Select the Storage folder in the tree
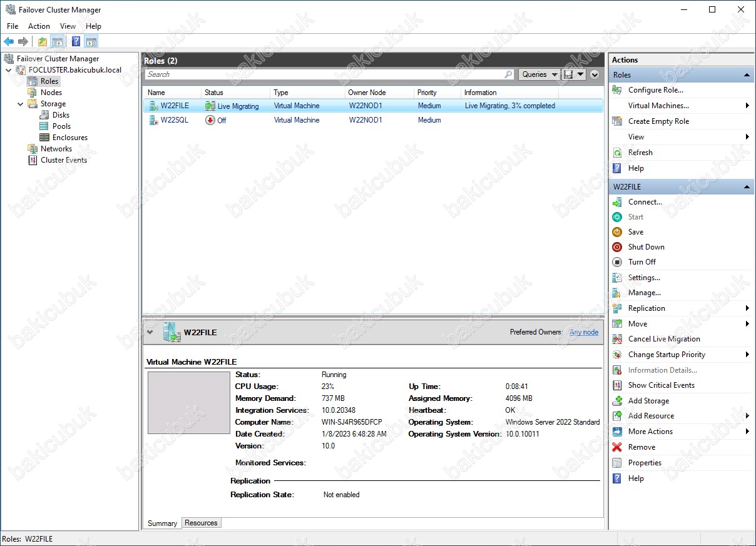The height and width of the screenshot is (546, 756). coord(53,104)
